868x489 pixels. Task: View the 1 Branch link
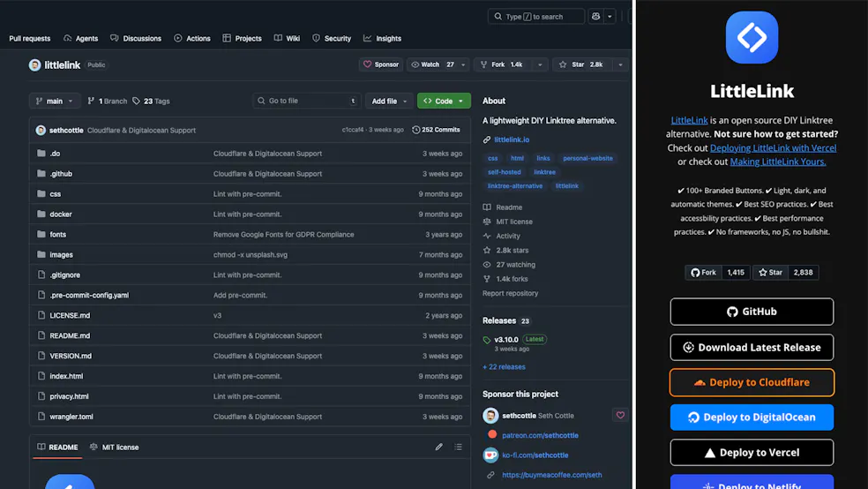point(108,101)
